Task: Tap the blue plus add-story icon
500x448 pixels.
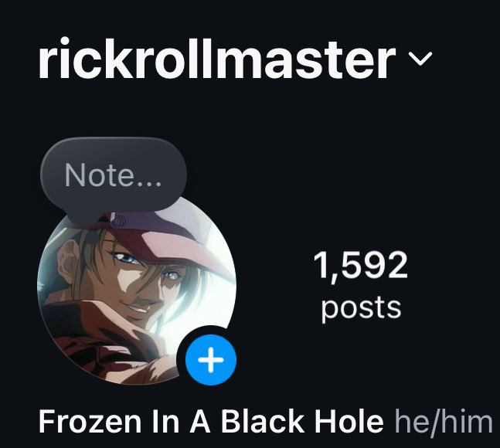Action: [211, 360]
